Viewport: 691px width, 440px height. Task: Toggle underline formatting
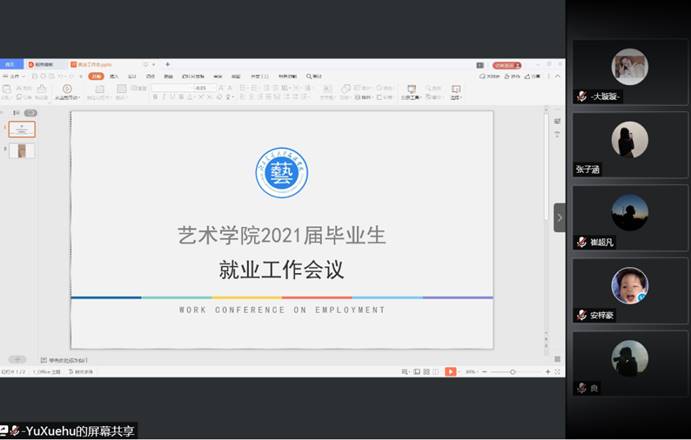(x=172, y=97)
